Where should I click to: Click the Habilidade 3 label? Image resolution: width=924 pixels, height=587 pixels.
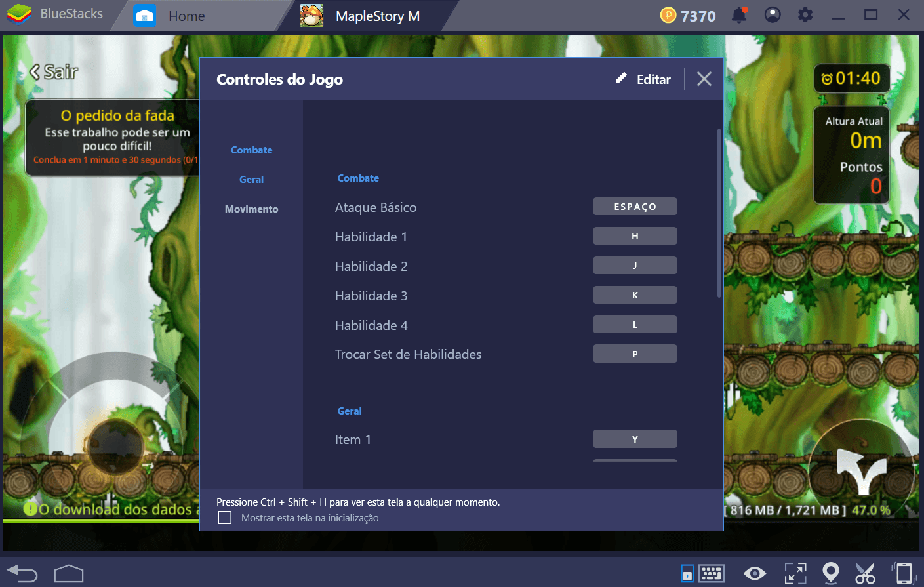point(371,296)
